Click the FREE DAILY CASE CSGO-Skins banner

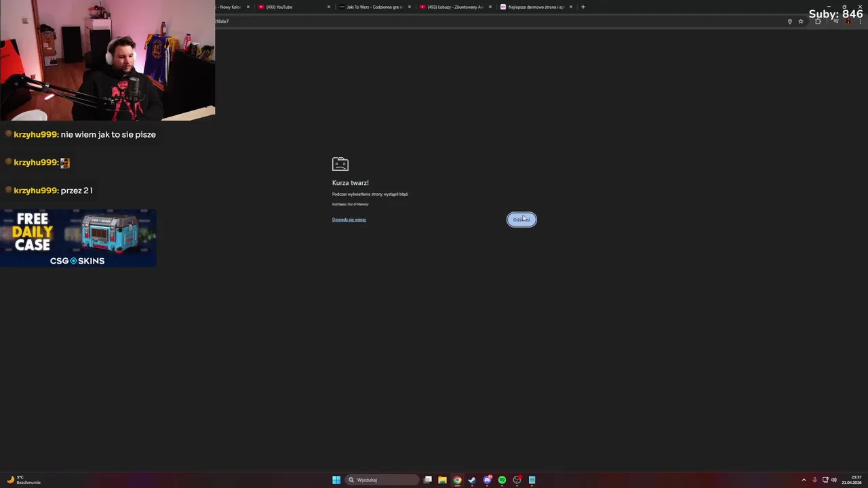(x=78, y=238)
